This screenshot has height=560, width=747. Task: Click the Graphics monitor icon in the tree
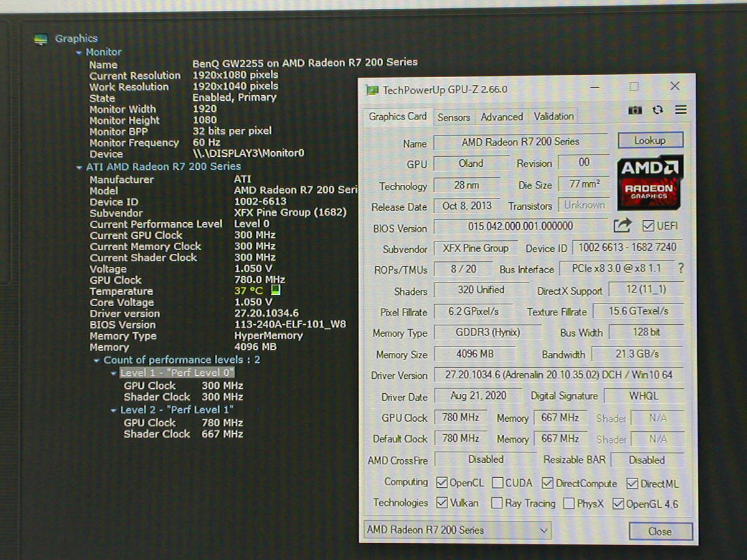[40, 39]
